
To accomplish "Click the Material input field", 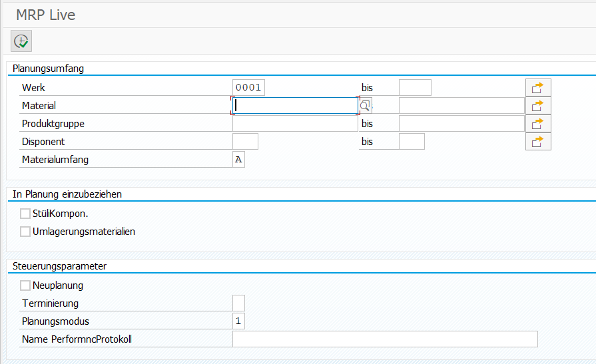I will coord(295,106).
